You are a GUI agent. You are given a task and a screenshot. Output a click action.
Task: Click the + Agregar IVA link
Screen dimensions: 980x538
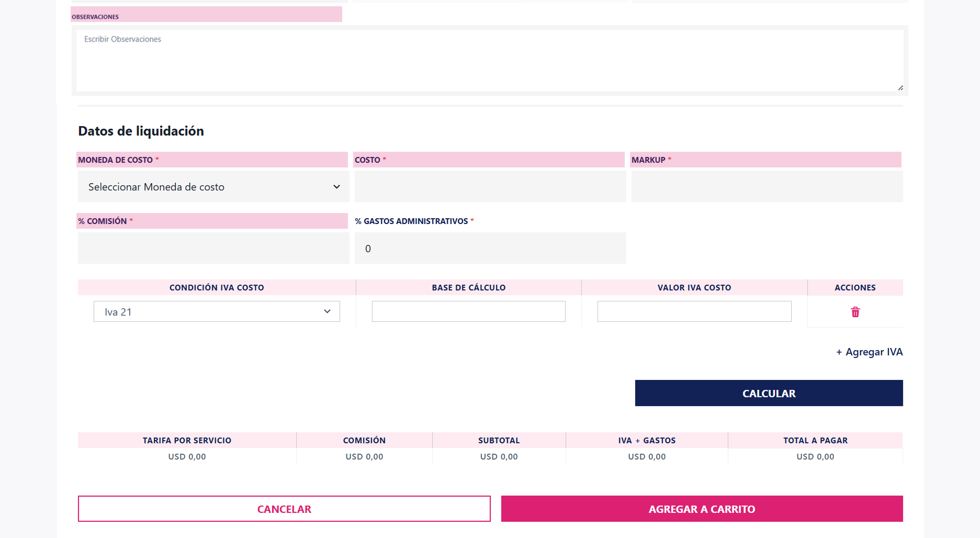coord(869,352)
